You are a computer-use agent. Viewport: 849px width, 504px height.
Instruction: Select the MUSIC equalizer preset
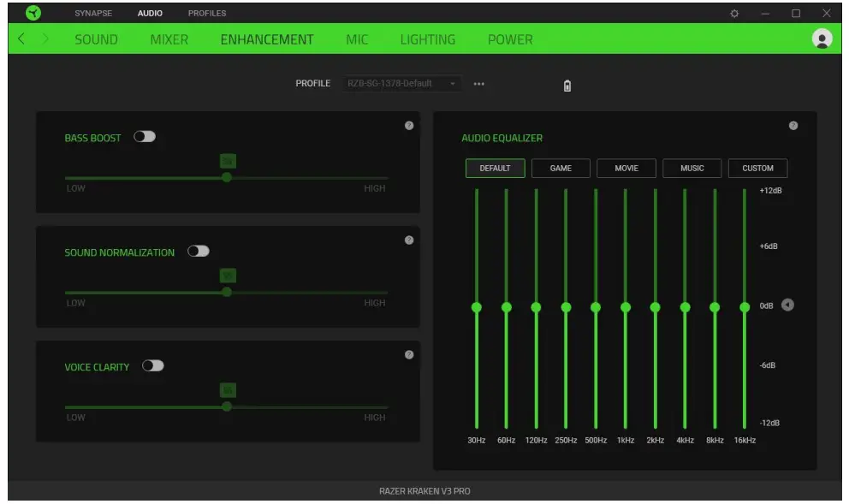tap(691, 168)
